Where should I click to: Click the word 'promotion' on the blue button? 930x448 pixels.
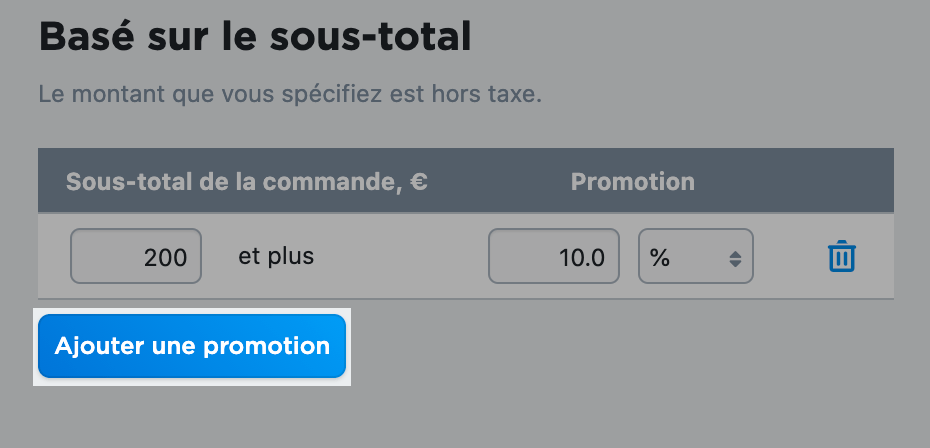point(266,347)
